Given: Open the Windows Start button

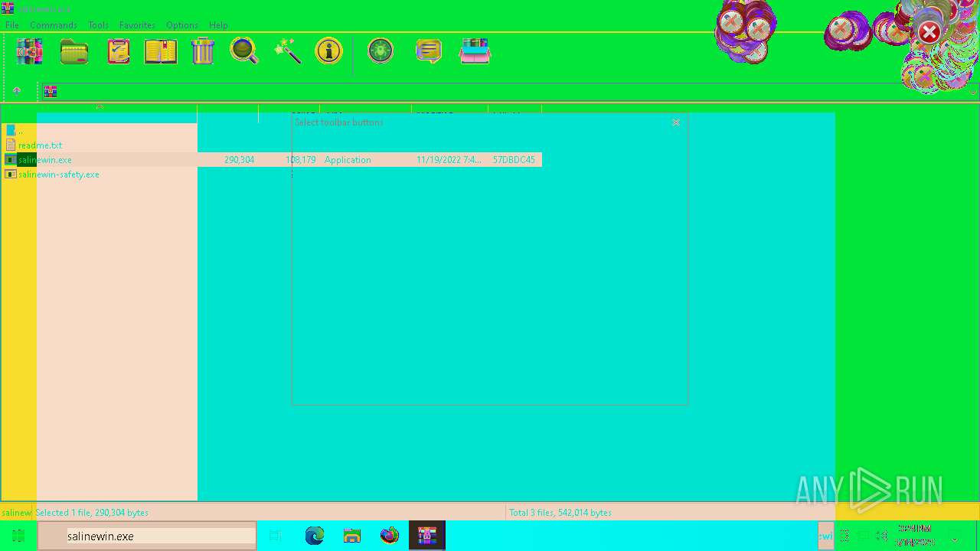Looking at the screenshot, I should point(18,536).
